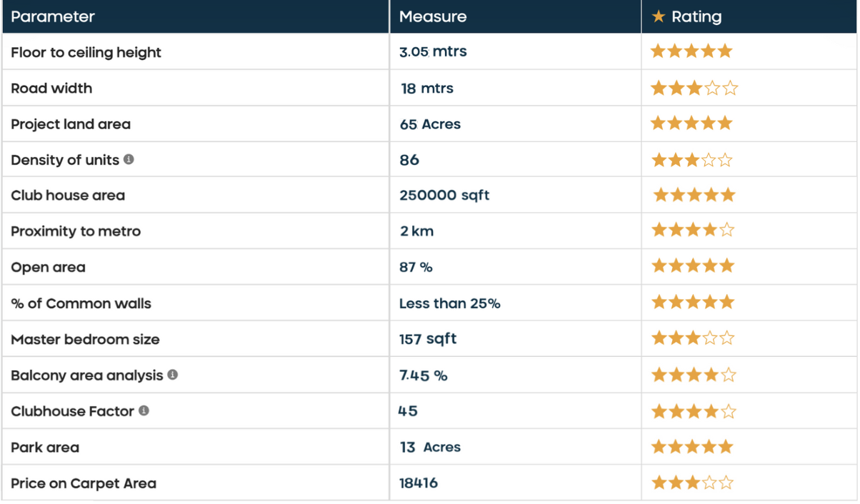Click the Master bedroom size star rating

(693, 338)
